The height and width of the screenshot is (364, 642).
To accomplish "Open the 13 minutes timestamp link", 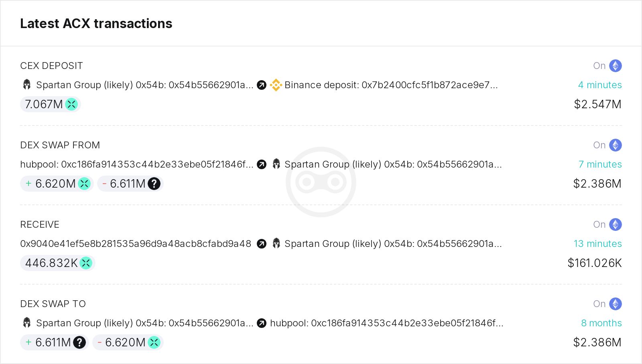I will [598, 244].
